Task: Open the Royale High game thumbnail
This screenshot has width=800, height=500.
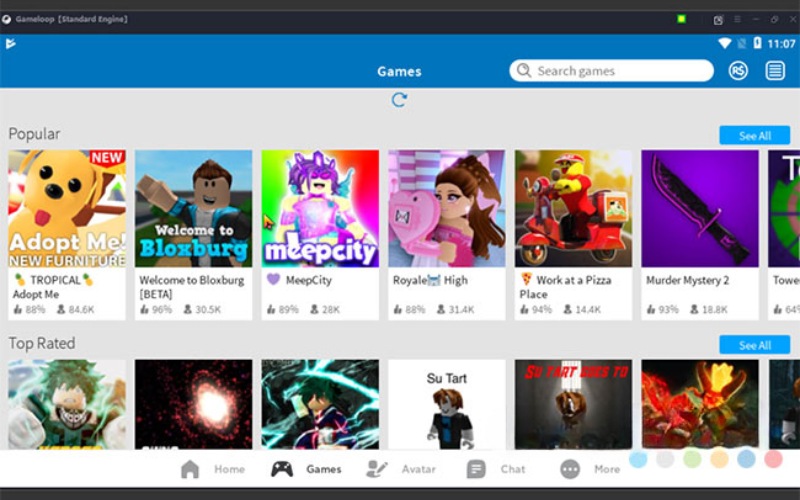Action: pos(446,208)
